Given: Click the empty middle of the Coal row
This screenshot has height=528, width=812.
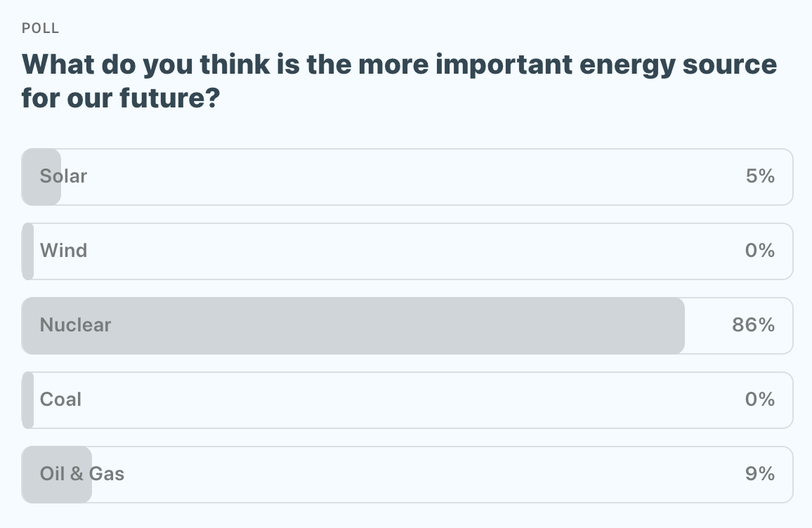Looking at the screenshot, I should 407,400.
